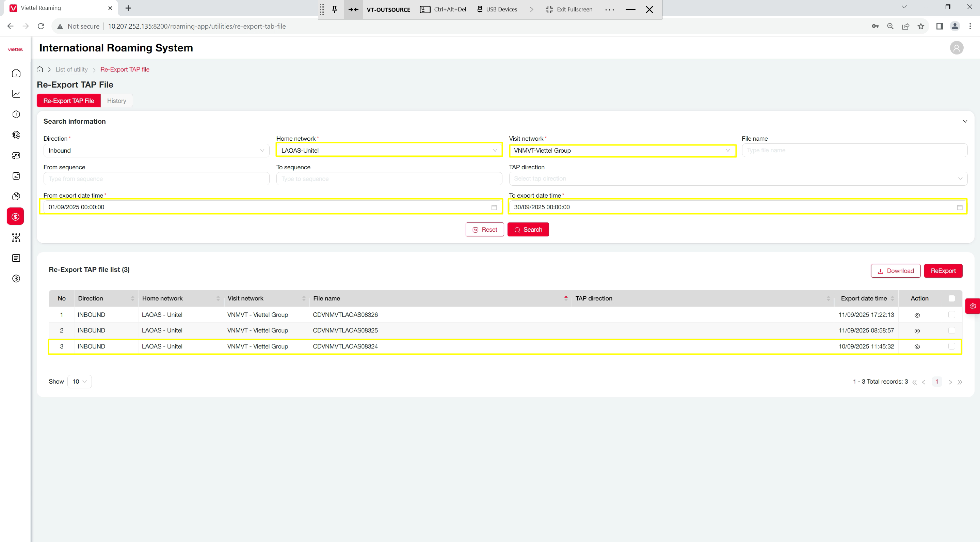Image resolution: width=980 pixels, height=542 pixels.
Task: Click the breadcrumb home icon
Action: point(39,69)
